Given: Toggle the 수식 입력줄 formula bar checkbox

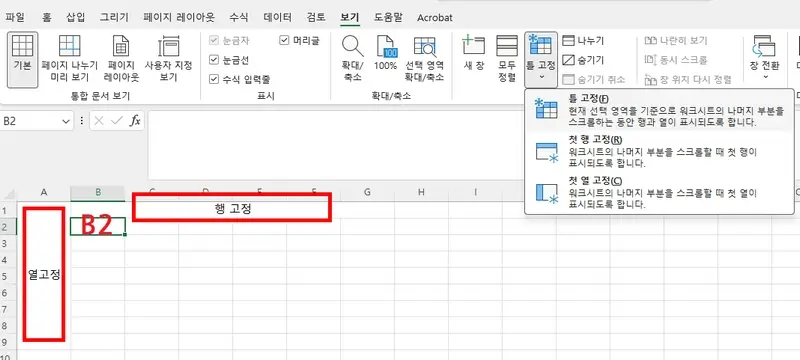Looking at the screenshot, I should (x=214, y=80).
